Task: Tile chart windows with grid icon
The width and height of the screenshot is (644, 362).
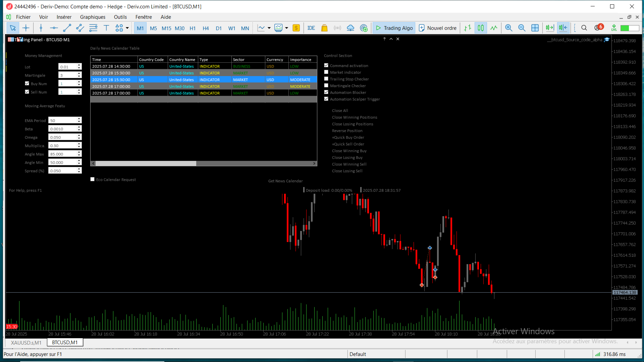Action: tap(535, 28)
